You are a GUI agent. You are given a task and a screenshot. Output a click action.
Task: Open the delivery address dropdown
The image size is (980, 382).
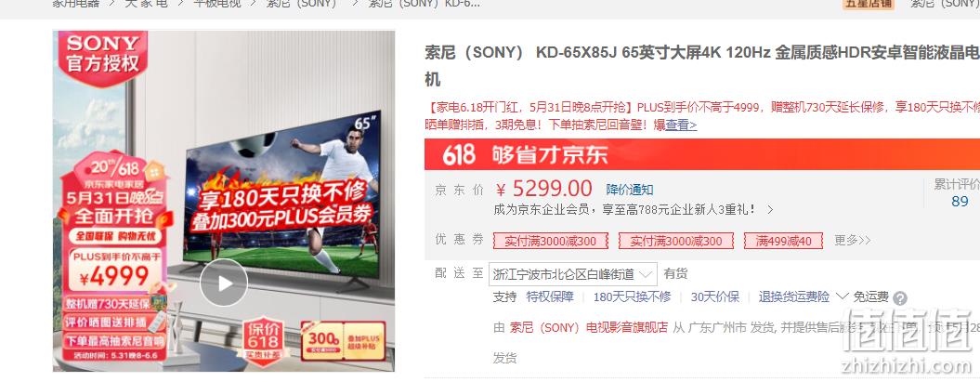tap(572, 274)
